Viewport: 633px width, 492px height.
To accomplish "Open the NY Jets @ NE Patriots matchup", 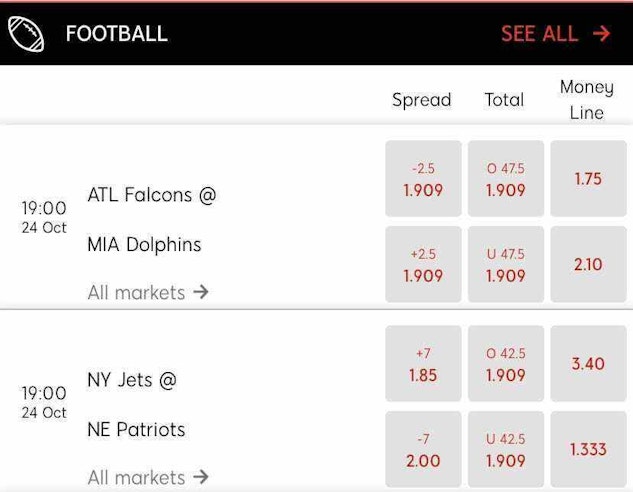I will tap(137, 404).
